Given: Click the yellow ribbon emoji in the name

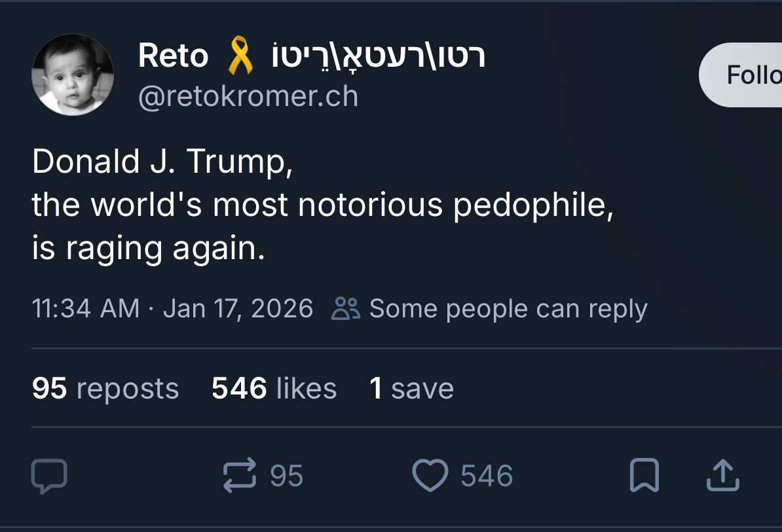Looking at the screenshot, I should point(240,56).
